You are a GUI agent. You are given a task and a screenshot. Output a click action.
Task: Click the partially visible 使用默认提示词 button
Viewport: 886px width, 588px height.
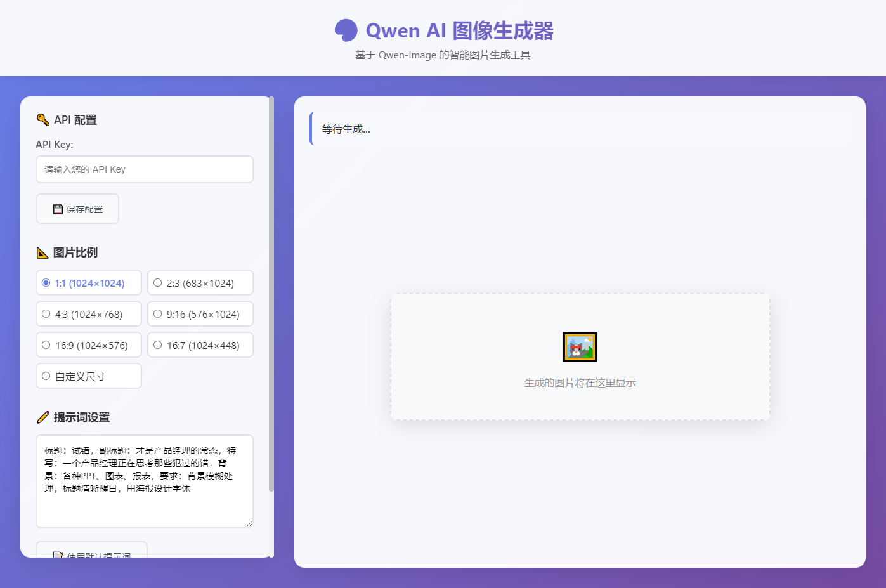91,550
